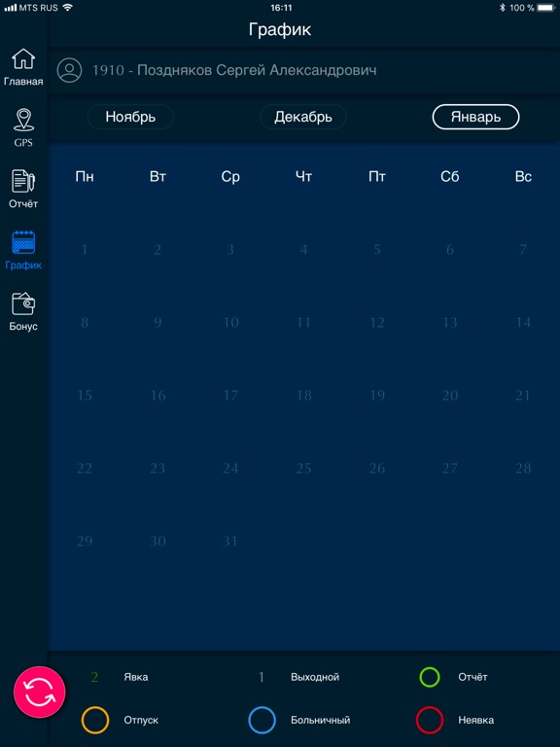This screenshot has height=747, width=560.
Task: Tap employee name Поздняков Сергей Александрович
Action: (257, 70)
